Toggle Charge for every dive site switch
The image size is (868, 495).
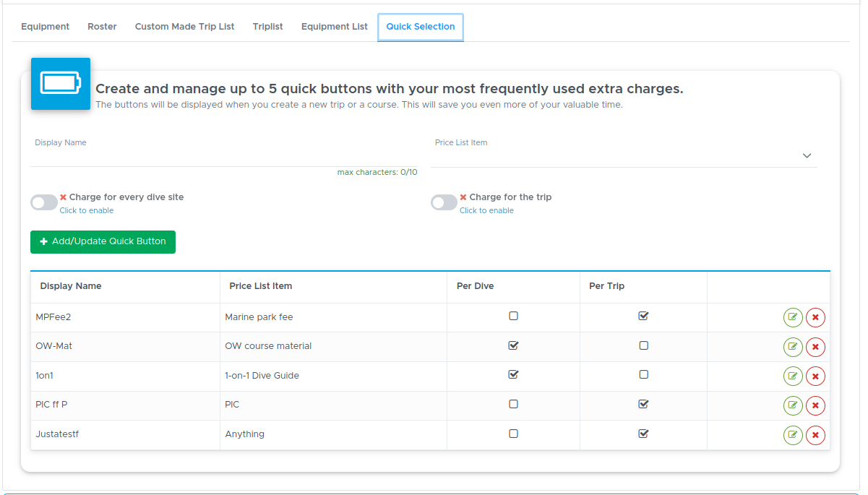click(44, 203)
